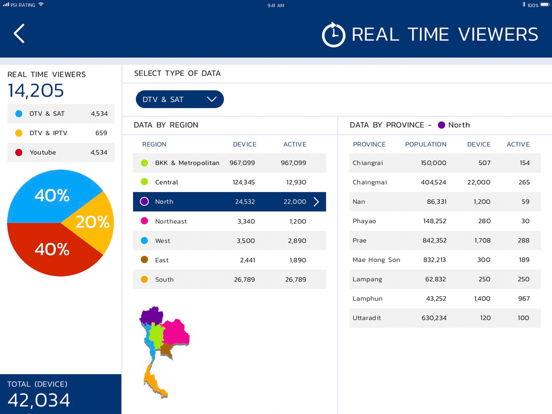Click the red 40% pie slice
Viewport: 552px width, 414px height.
(x=52, y=249)
